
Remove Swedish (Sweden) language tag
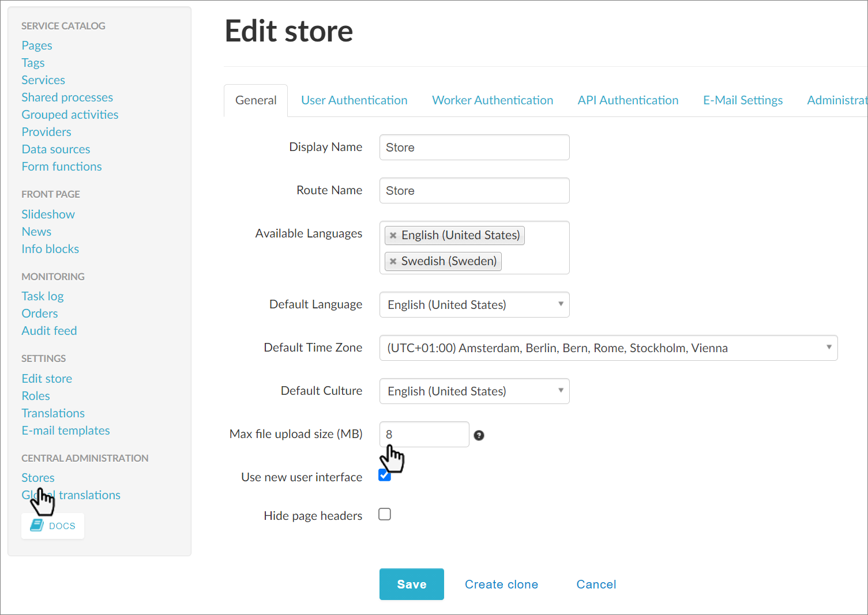coord(393,261)
